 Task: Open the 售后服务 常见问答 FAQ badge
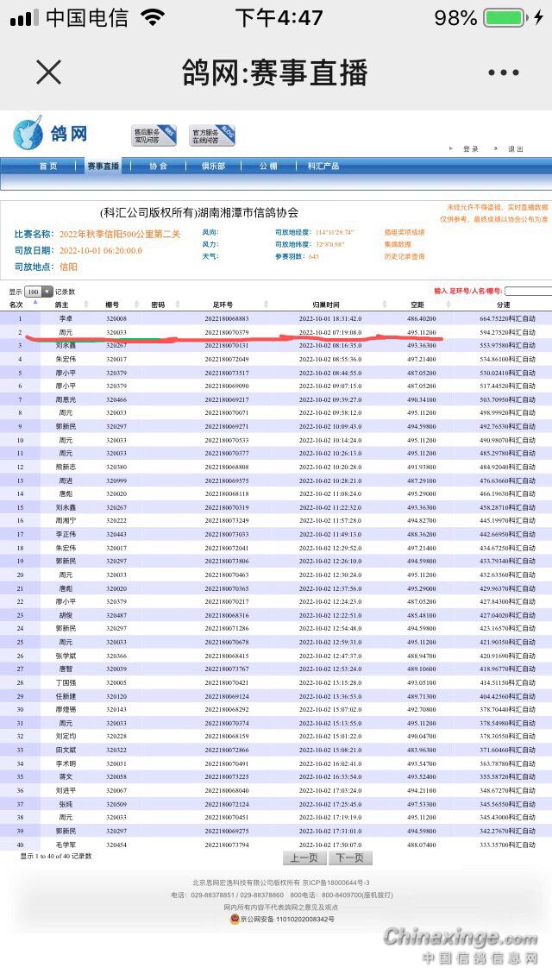pyautogui.click(x=154, y=135)
